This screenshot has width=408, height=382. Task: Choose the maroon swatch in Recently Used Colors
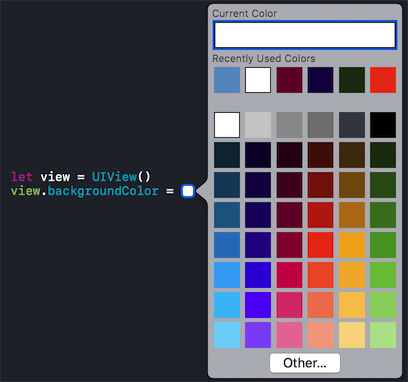[x=289, y=80]
